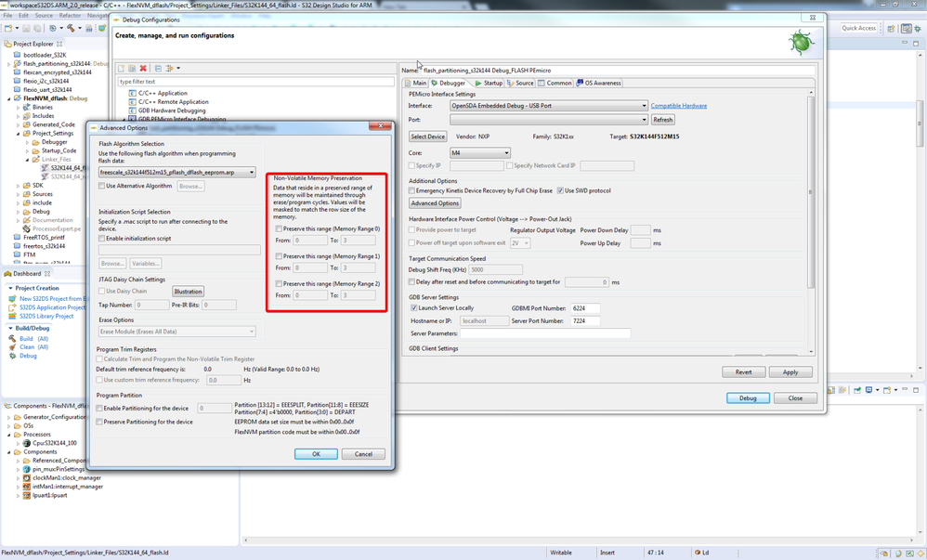The image size is (927, 560).
Task: Click the FreeRTOS_printf project folder icon
Action: pos(17,237)
